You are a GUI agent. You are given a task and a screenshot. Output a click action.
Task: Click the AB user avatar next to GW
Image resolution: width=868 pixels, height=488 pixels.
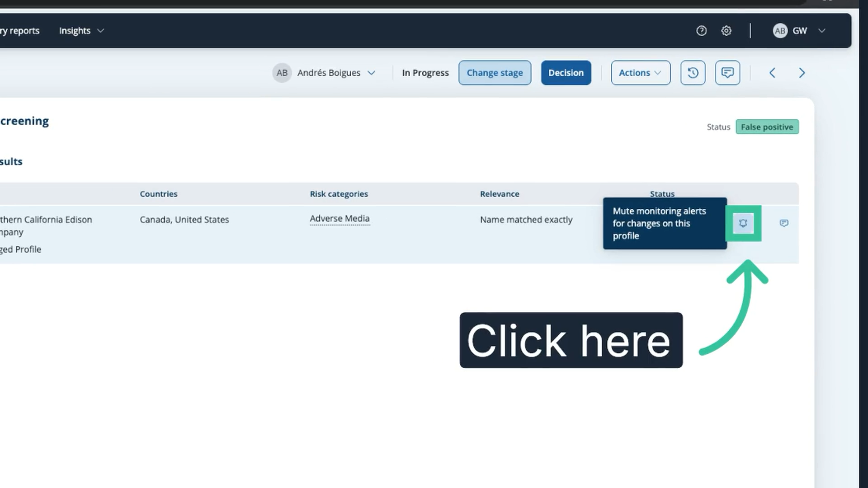pos(780,31)
